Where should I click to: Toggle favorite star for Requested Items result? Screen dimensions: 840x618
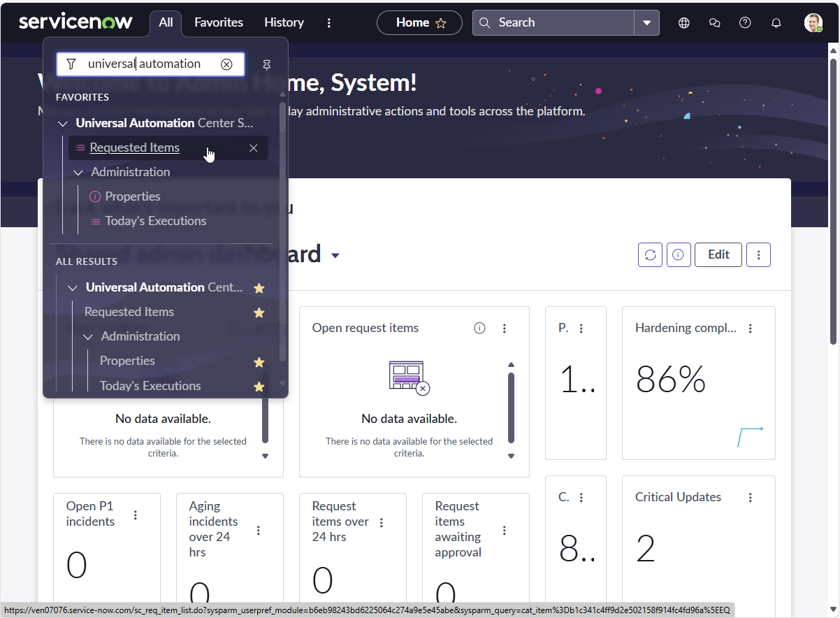click(259, 312)
